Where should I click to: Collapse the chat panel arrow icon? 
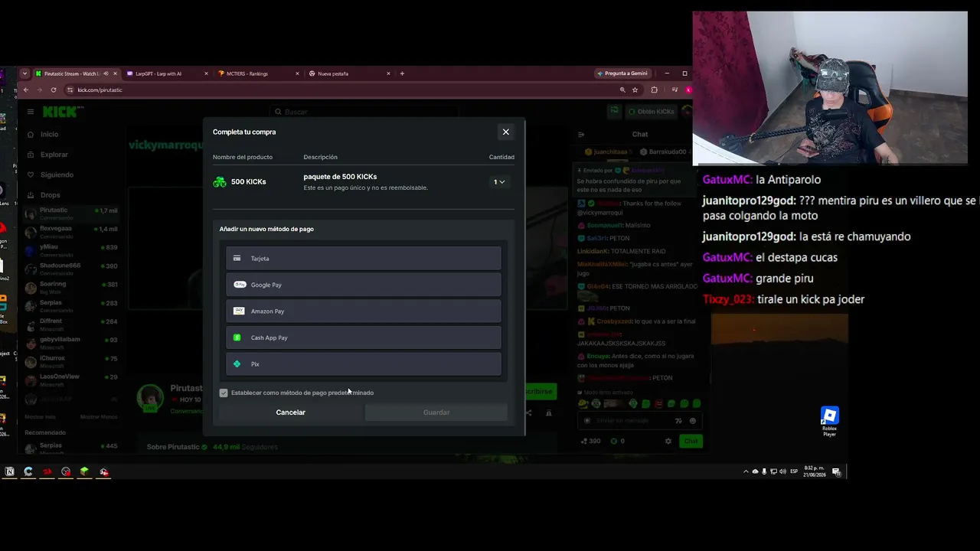[x=581, y=135]
